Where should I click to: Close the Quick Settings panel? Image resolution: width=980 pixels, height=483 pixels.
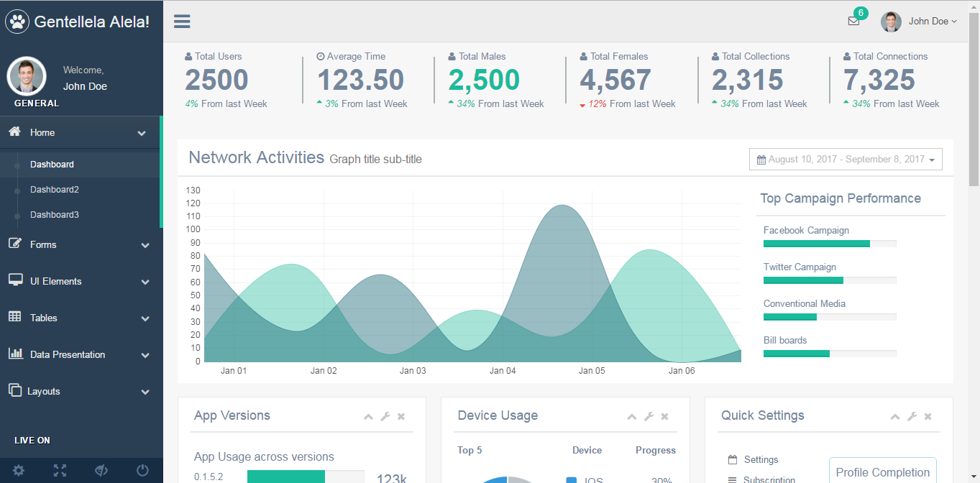[x=928, y=416]
